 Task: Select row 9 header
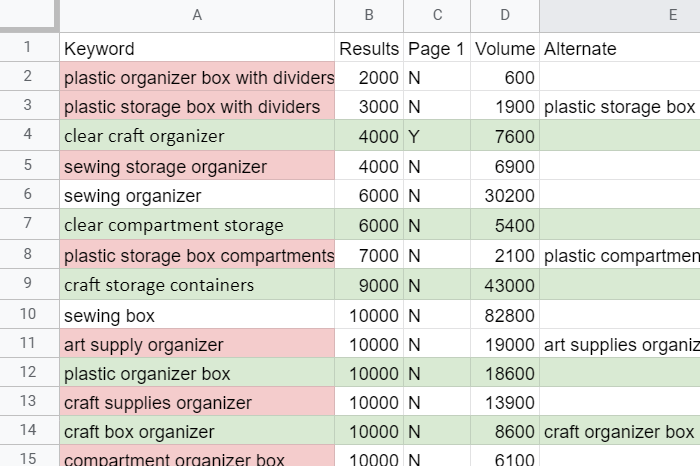pos(29,284)
